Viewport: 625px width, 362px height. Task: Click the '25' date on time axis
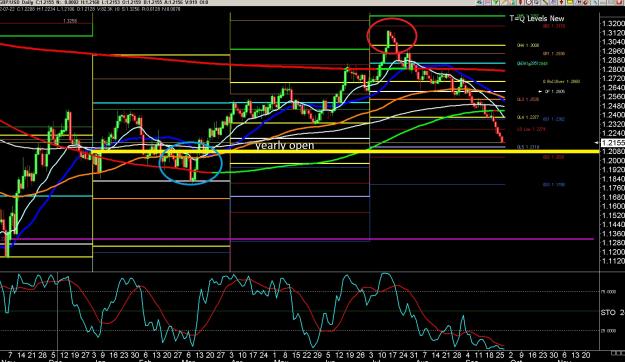pyautogui.click(x=500, y=355)
